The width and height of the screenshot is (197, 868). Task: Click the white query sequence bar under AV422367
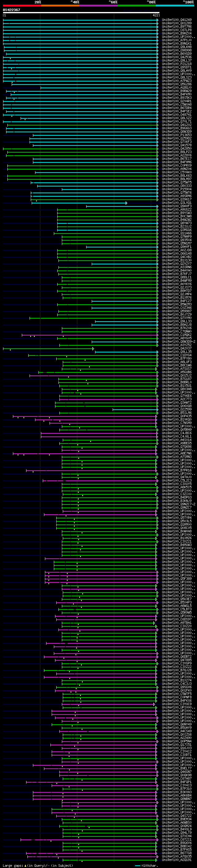(x=81, y=12)
